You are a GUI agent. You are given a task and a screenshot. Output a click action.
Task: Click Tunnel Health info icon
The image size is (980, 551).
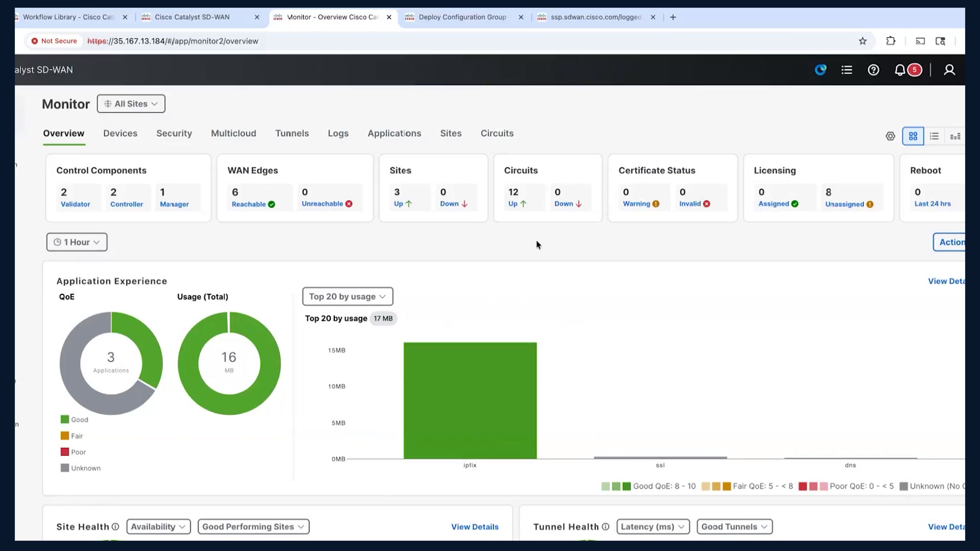point(605,527)
